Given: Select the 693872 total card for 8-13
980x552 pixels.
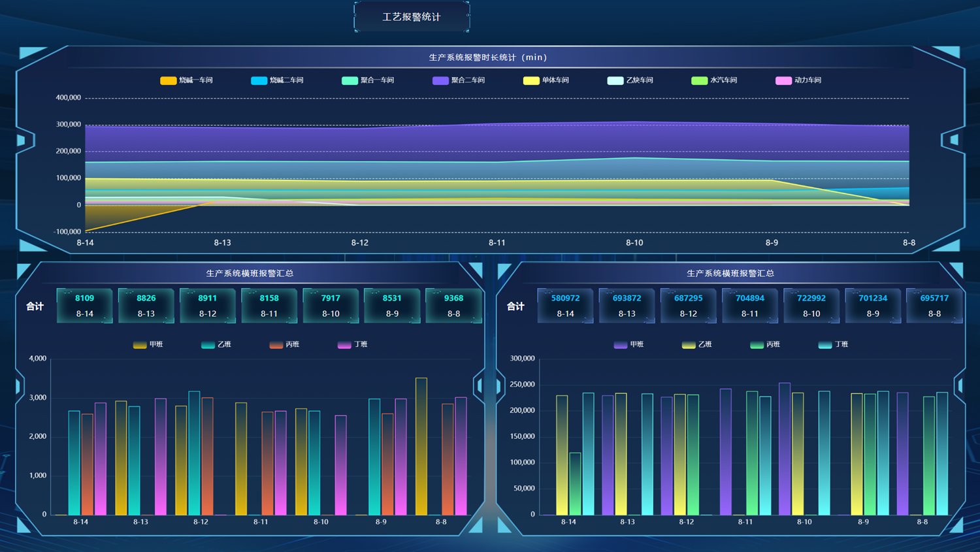Looking at the screenshot, I should click(627, 306).
